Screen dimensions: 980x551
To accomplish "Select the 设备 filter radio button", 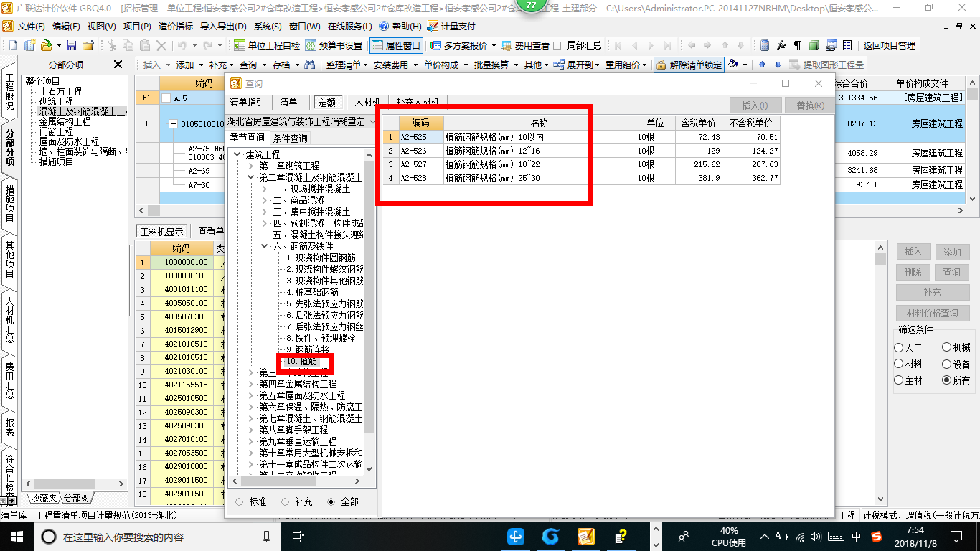I will [947, 364].
